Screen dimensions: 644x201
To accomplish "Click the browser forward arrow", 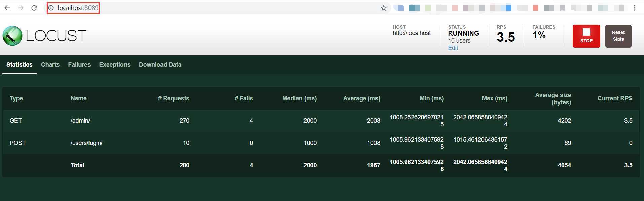I will point(21,8).
